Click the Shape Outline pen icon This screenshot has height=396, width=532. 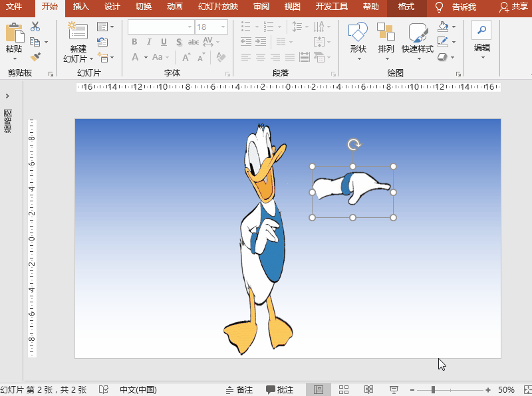click(x=443, y=42)
